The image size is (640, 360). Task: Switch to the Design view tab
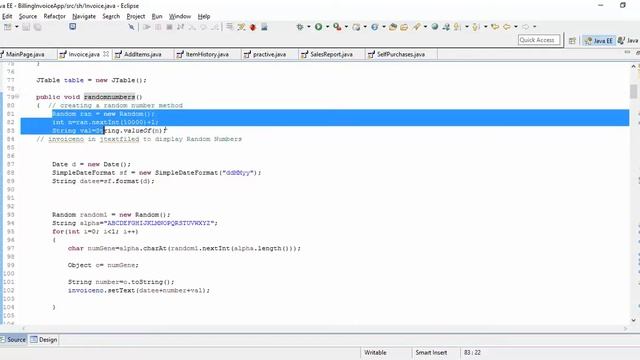click(44, 340)
